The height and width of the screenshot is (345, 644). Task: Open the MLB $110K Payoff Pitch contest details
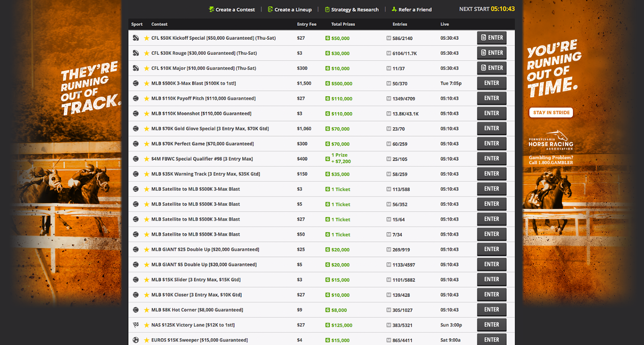(x=203, y=98)
